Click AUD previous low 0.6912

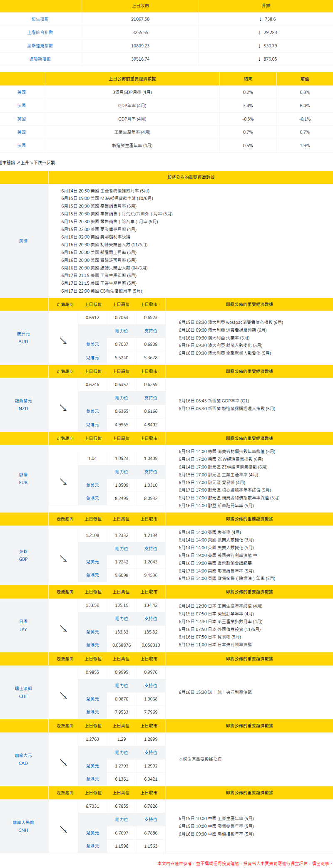[92, 318]
